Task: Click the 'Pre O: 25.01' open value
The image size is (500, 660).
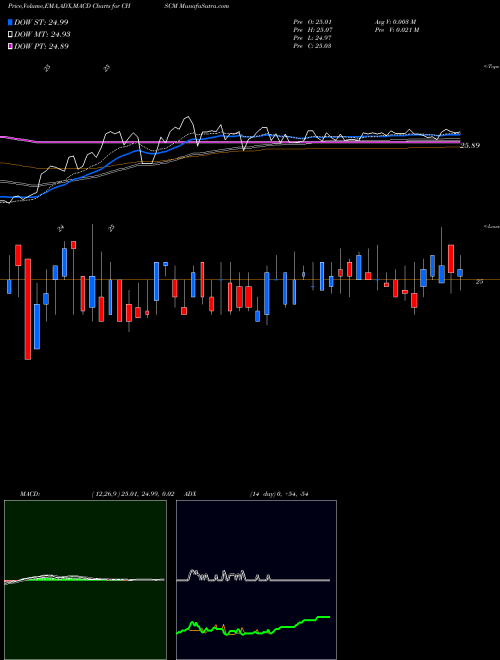Action: tap(312, 22)
